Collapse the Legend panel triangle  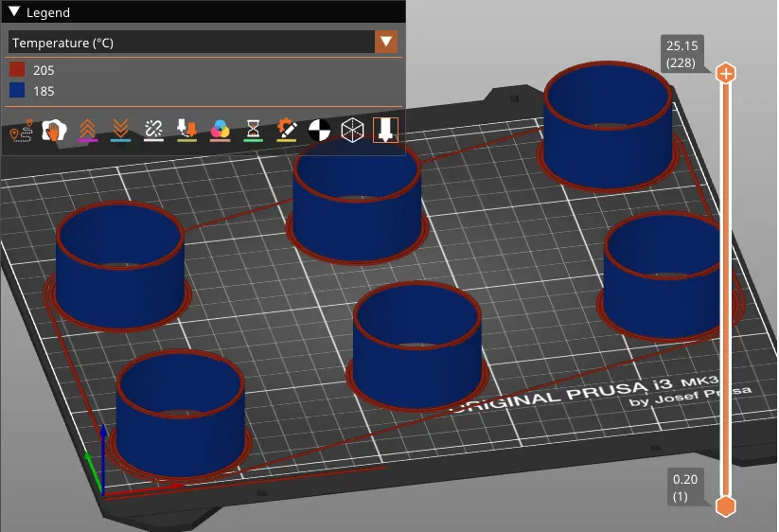[x=14, y=12]
